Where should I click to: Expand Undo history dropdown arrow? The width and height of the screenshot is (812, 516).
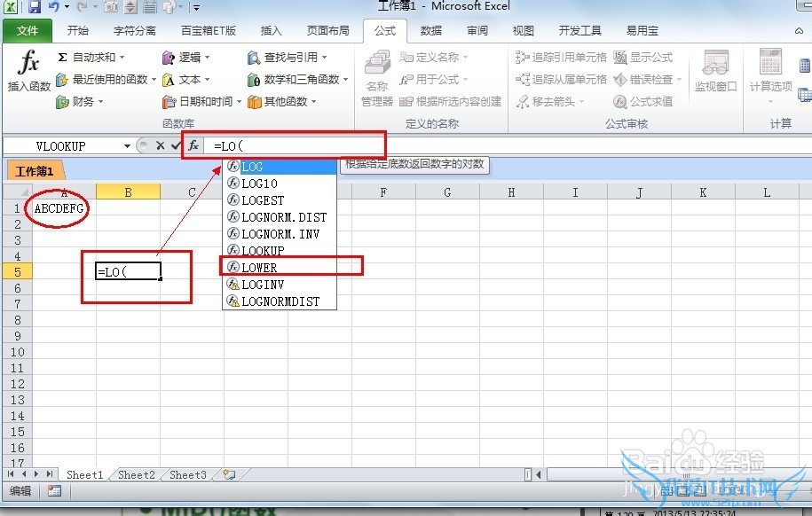pyautogui.click(x=67, y=7)
